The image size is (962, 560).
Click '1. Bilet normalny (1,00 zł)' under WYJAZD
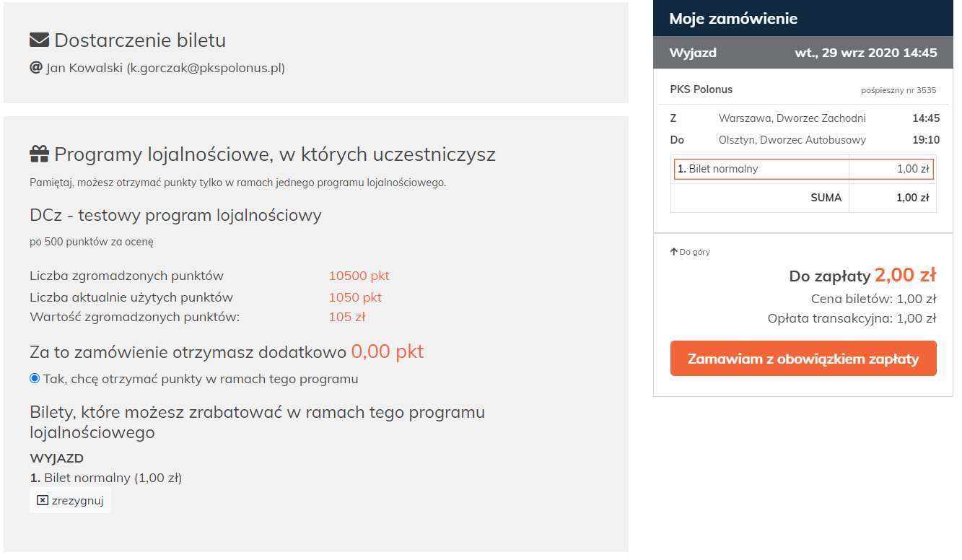[x=106, y=478]
